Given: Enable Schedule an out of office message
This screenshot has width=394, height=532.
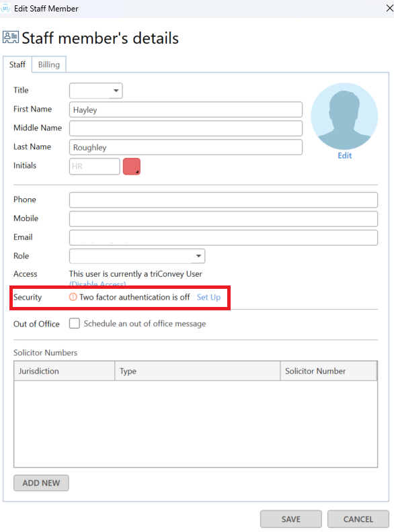Looking at the screenshot, I should pos(75,323).
